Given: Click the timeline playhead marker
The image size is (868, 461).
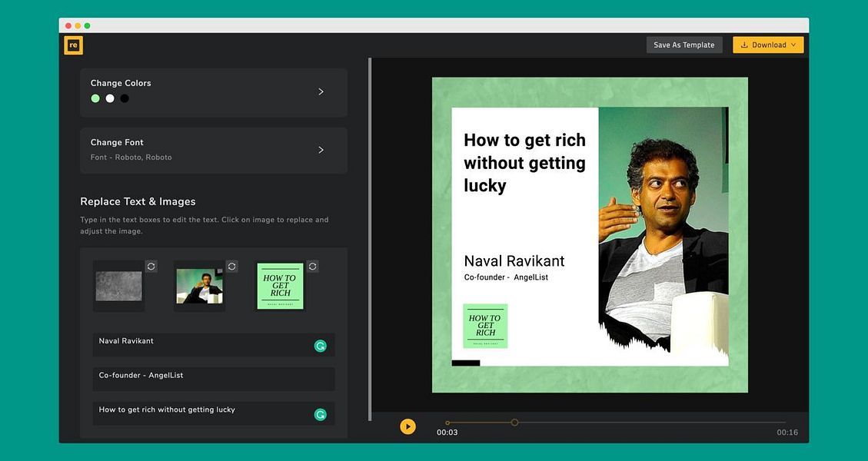Looking at the screenshot, I should [514, 422].
